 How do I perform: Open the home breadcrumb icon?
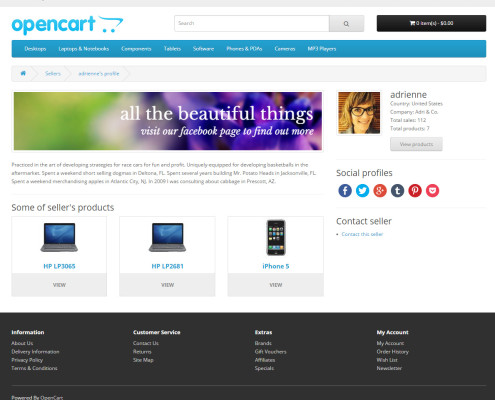(23, 73)
